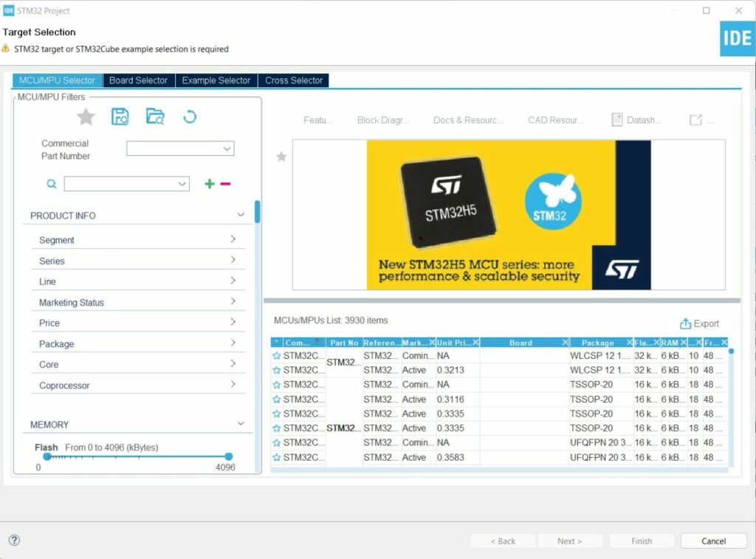Click the pink minus icon beside search field

225,184
